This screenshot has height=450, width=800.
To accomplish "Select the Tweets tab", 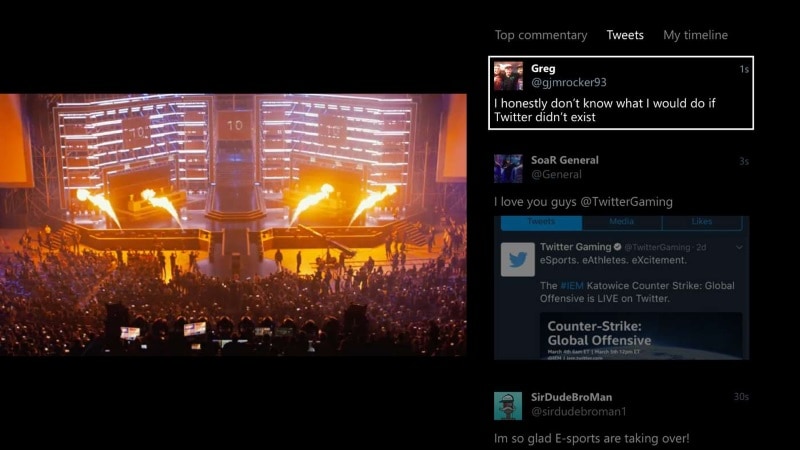I will click(x=625, y=35).
